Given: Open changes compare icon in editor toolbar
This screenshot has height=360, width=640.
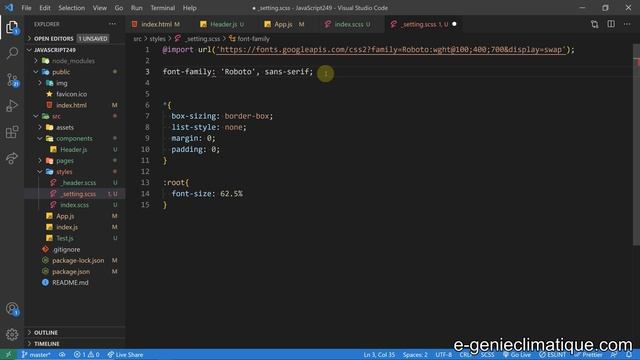Looking at the screenshot, I should [x=594, y=24].
